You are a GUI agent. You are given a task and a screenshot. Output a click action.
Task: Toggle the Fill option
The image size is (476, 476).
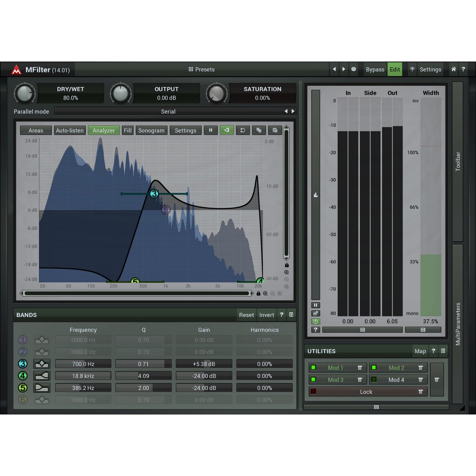[x=128, y=130]
